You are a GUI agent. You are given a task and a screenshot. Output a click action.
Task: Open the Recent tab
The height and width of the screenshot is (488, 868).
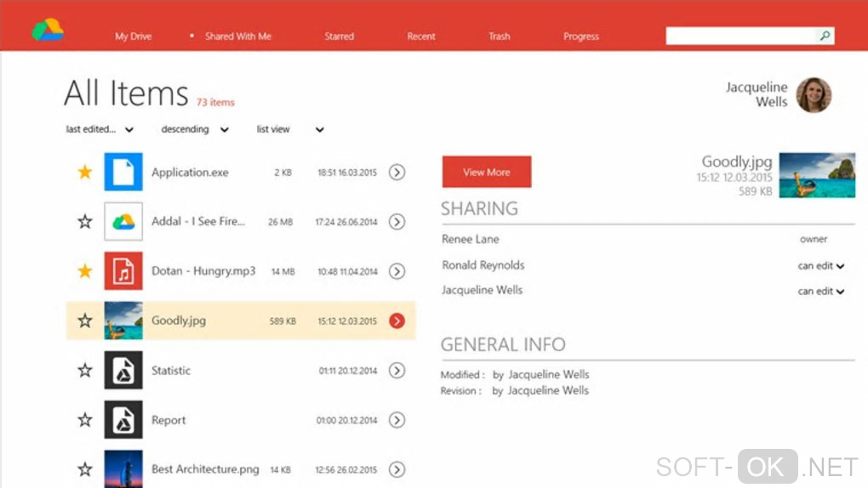(421, 37)
